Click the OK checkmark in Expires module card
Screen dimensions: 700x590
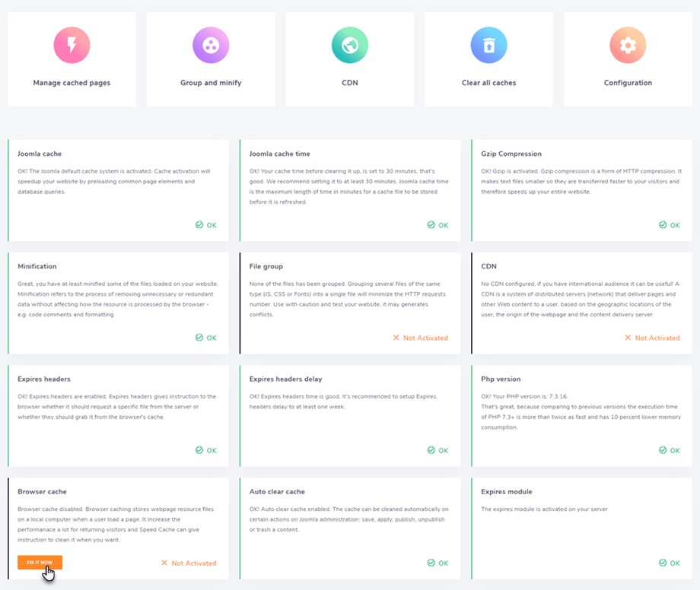(x=663, y=563)
